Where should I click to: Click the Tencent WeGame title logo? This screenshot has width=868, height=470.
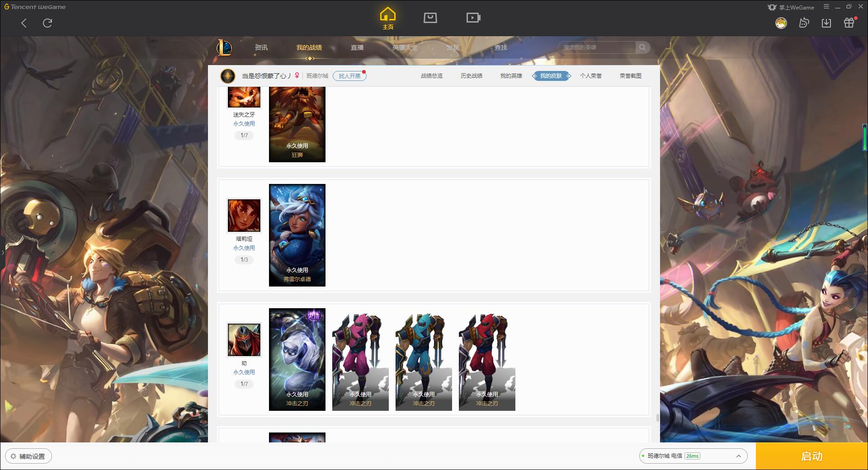(35, 7)
